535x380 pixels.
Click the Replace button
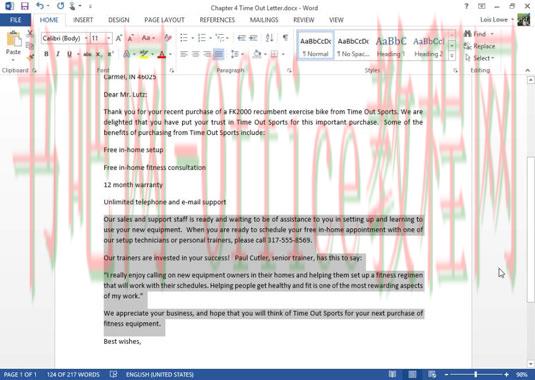point(480,46)
